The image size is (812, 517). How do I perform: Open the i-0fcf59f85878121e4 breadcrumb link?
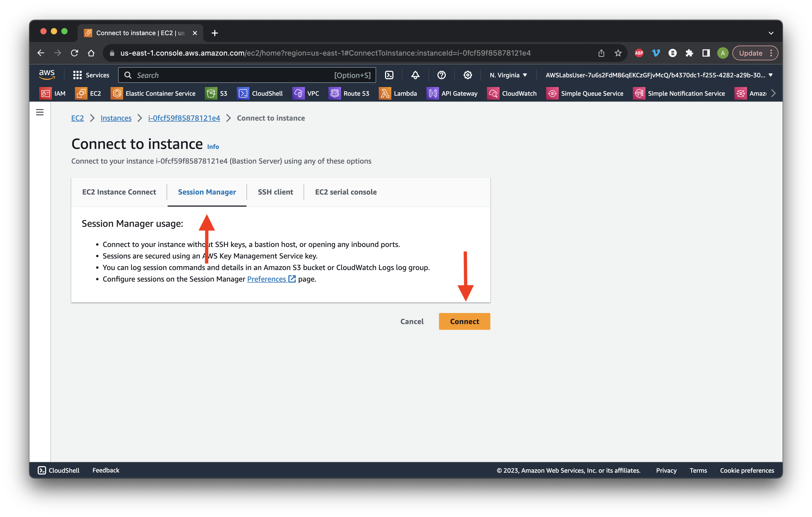pos(184,118)
